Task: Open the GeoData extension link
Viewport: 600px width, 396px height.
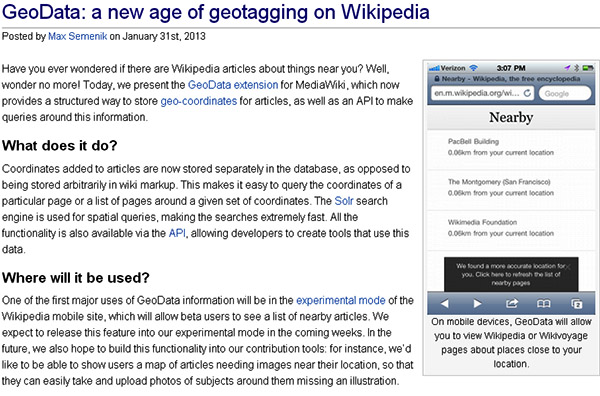Action: pos(233,85)
